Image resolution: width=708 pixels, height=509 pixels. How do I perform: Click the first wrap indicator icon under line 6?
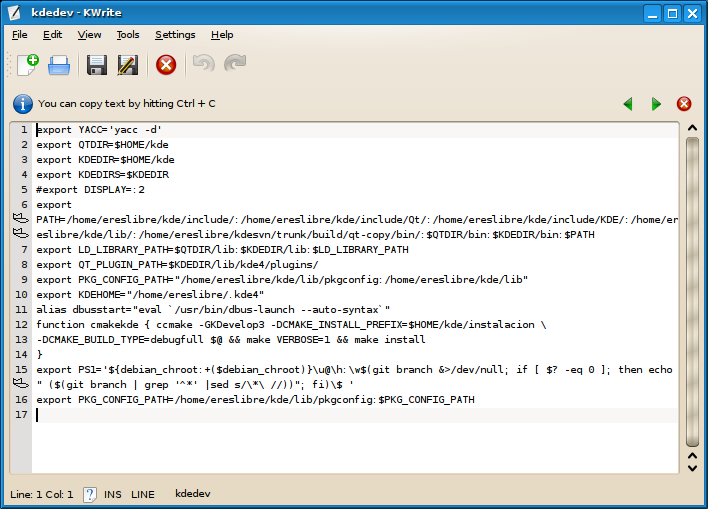[x=20, y=219]
